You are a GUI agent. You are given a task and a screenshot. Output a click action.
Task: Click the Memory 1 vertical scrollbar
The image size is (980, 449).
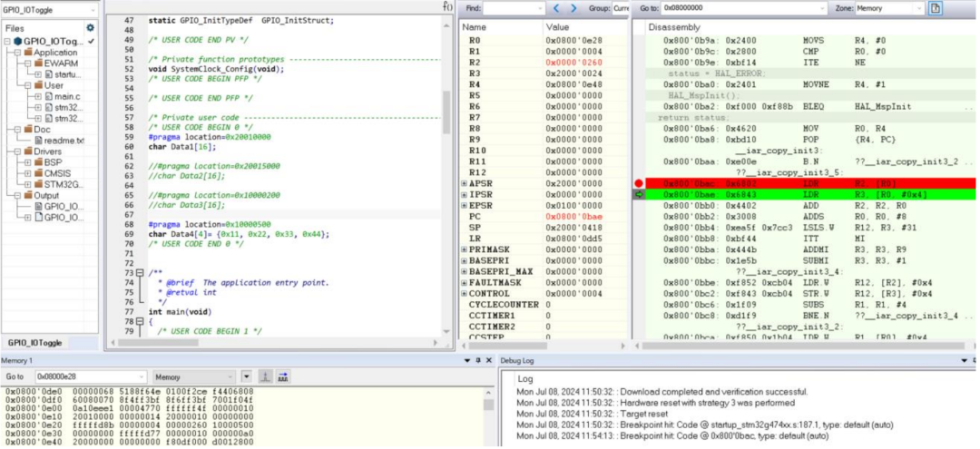[489, 416]
